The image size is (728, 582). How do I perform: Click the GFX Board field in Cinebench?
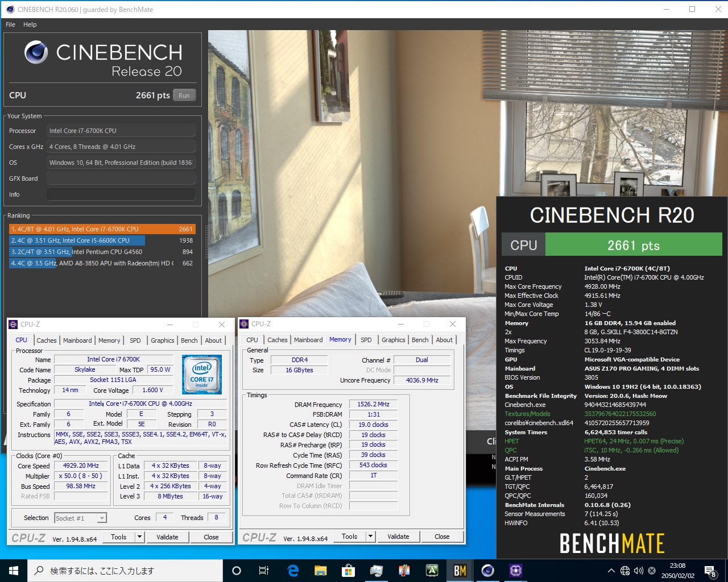121,178
